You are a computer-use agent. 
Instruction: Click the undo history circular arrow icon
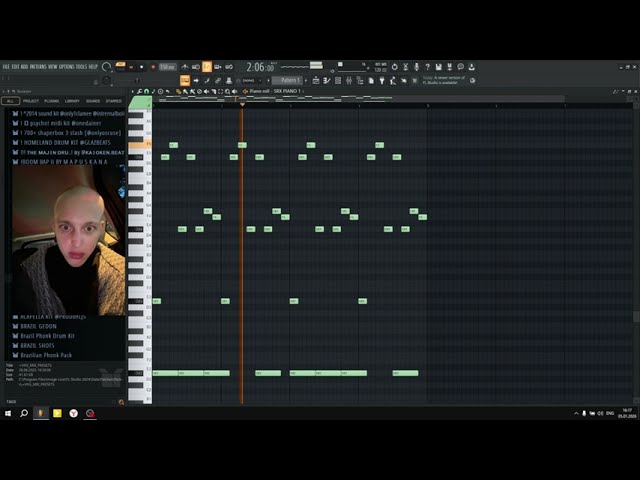point(395,67)
